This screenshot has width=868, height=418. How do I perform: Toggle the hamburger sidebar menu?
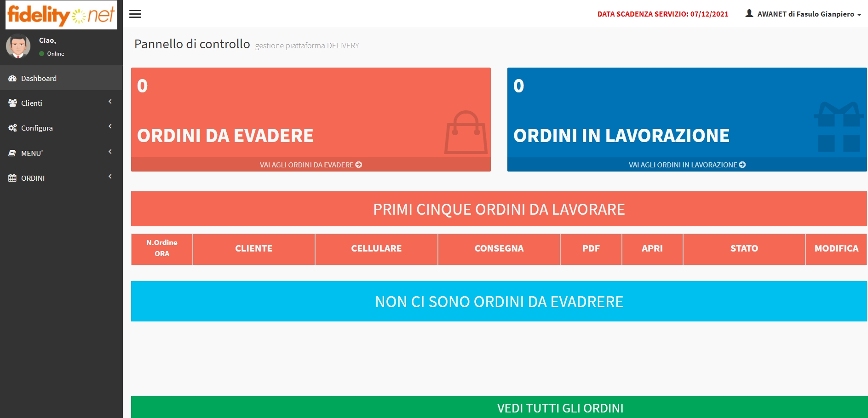pos(135,14)
